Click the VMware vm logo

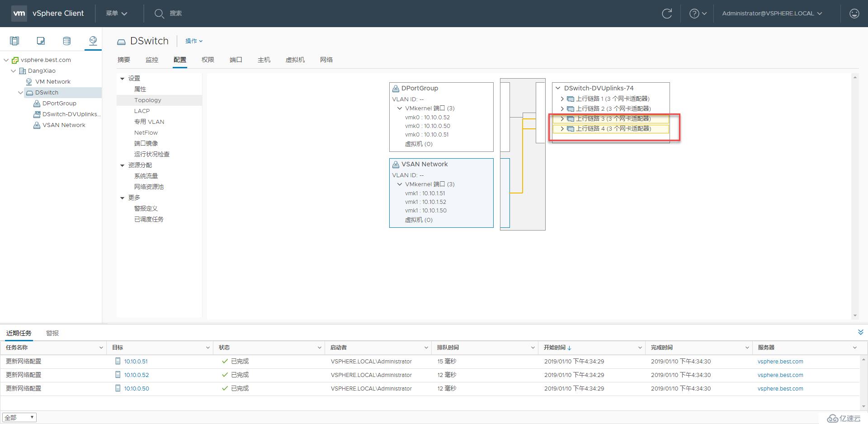pyautogui.click(x=19, y=14)
